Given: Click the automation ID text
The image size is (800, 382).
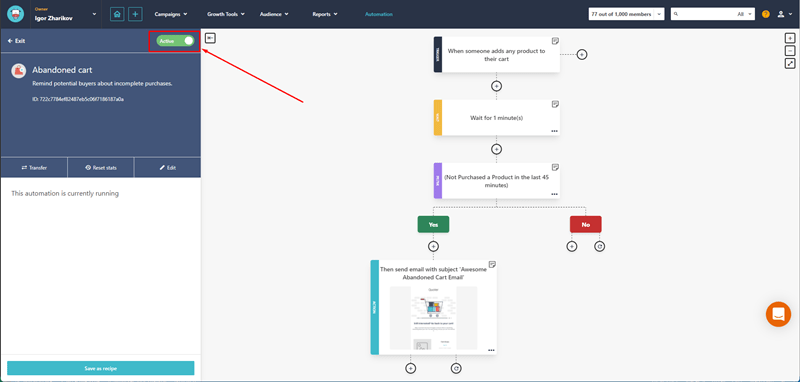Looking at the screenshot, I should click(x=78, y=99).
